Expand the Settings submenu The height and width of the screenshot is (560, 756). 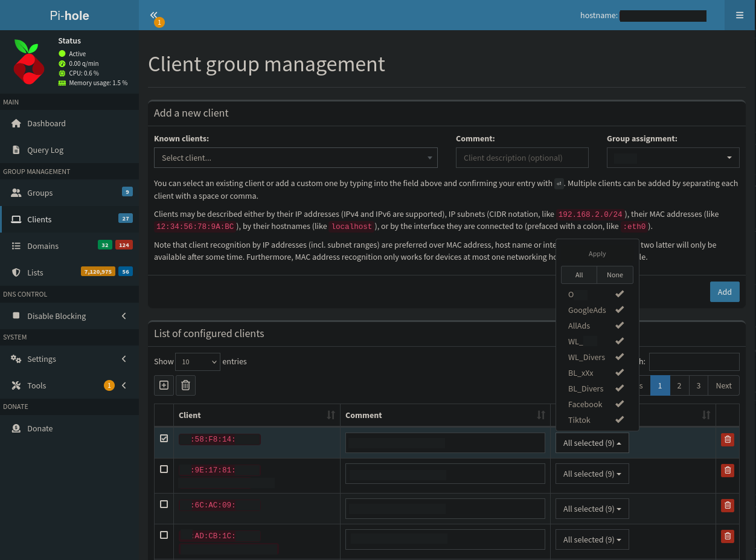tap(69, 359)
